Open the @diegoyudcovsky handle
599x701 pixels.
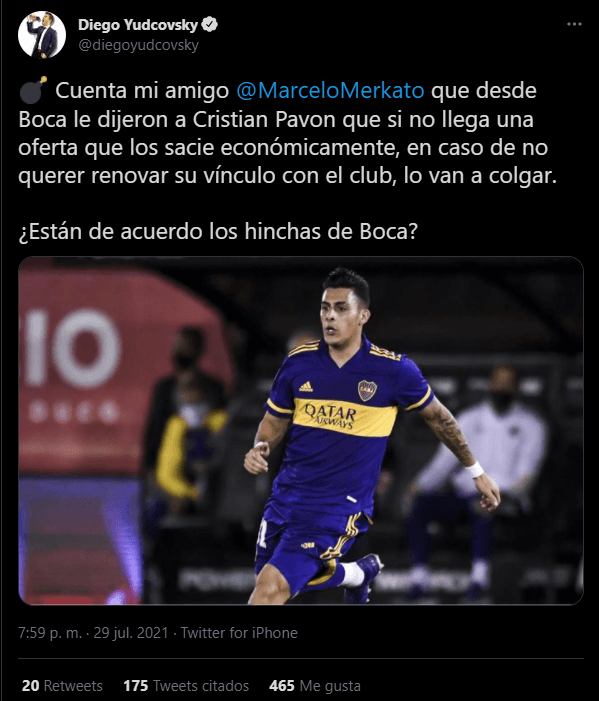[x=138, y=45]
